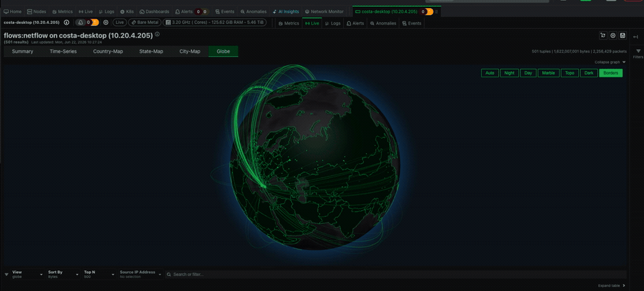Click hardware specs badge 3.20 GHz
The image size is (644, 291).
pyautogui.click(x=214, y=23)
